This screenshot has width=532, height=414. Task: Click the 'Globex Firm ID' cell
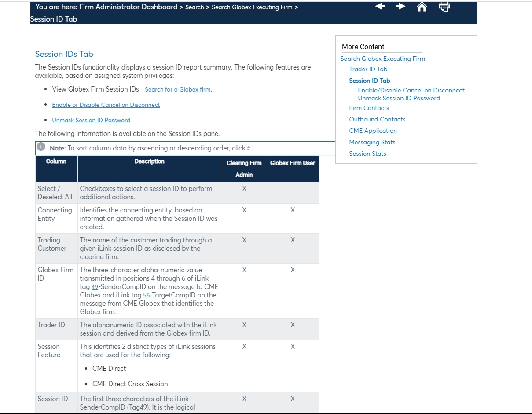click(56, 291)
